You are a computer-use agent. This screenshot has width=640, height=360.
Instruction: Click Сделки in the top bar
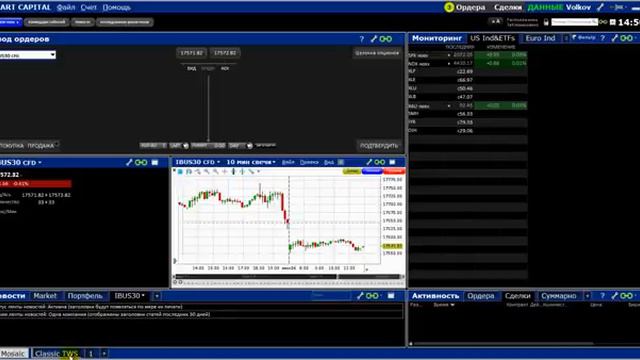508,7
